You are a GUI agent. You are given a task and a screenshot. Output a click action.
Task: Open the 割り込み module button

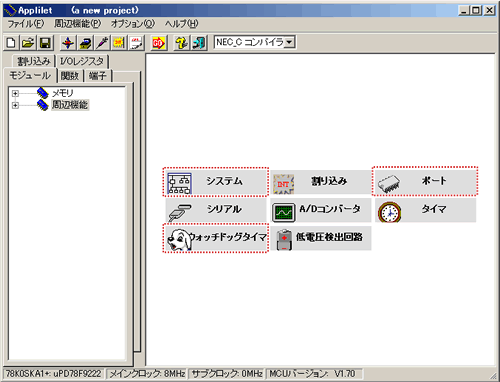321,182
